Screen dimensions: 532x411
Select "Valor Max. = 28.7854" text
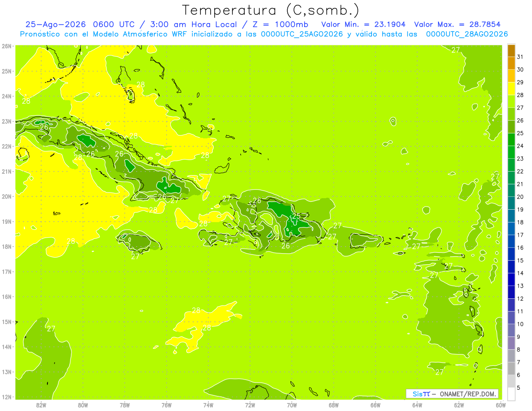[x=458, y=25]
